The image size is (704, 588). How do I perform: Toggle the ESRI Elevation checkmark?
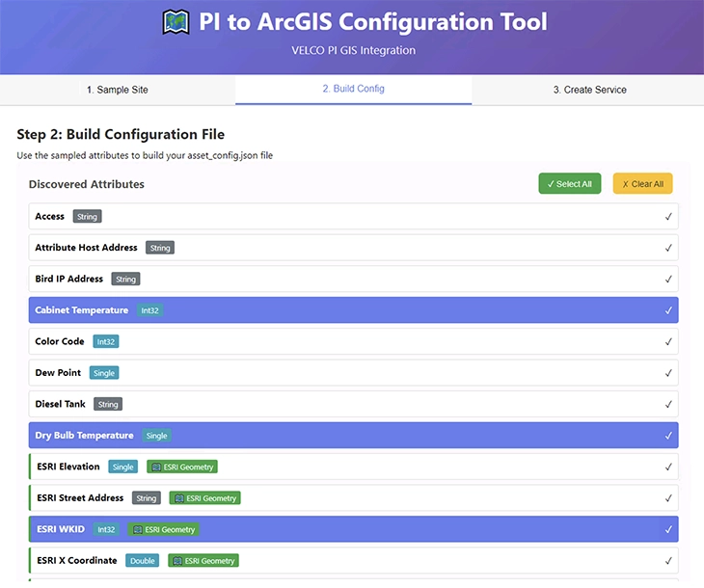click(668, 467)
